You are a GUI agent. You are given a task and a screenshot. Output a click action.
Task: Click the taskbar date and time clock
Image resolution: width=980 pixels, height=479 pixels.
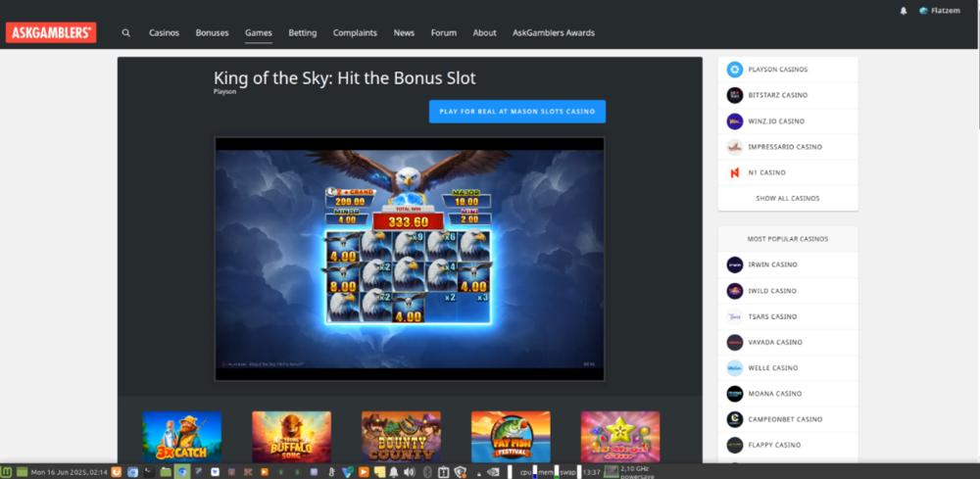point(69,471)
